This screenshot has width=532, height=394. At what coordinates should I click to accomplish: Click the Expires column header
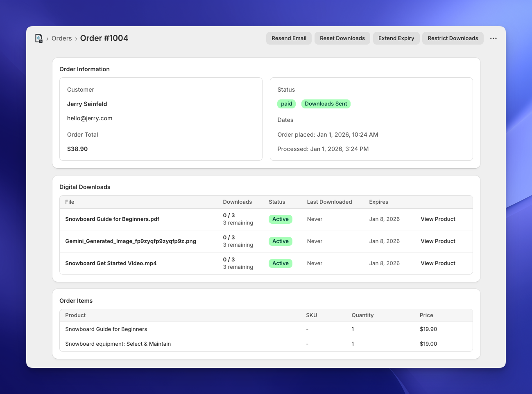click(x=378, y=202)
